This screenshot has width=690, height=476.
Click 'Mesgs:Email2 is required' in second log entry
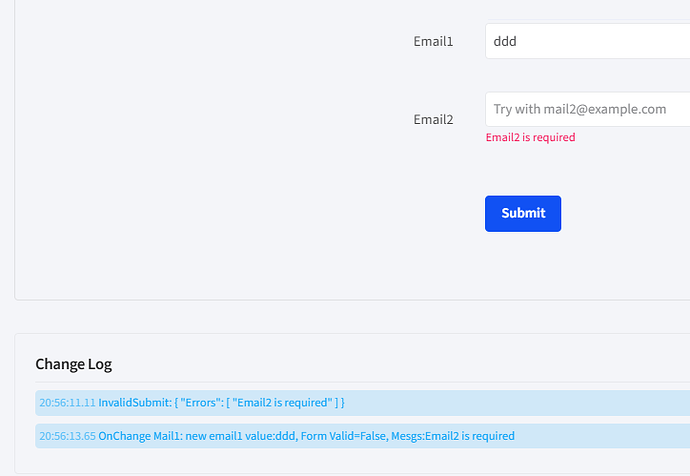pyautogui.click(x=453, y=436)
